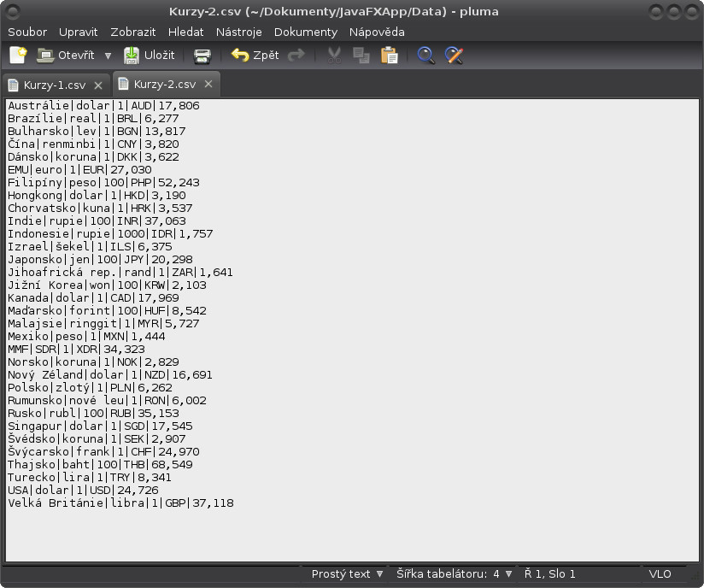
Task: Click the Rumunsko nové leu line
Action: pyautogui.click(x=107, y=400)
